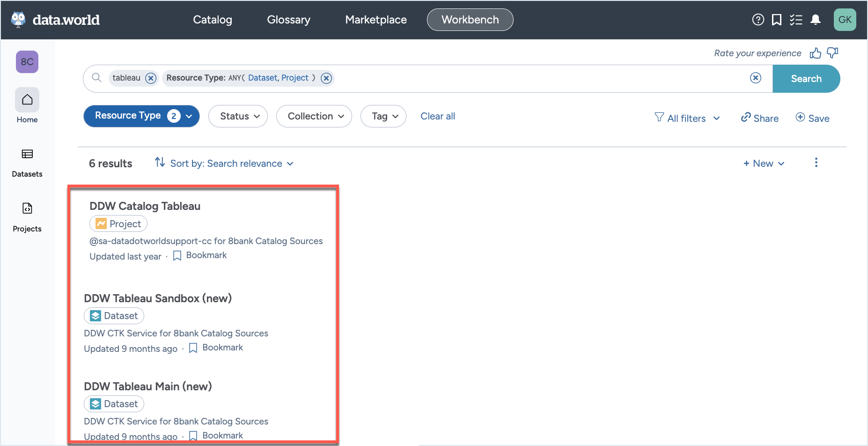Image resolution: width=868 pixels, height=446 pixels.
Task: Open the Projects sidebar section
Action: pos(27,214)
